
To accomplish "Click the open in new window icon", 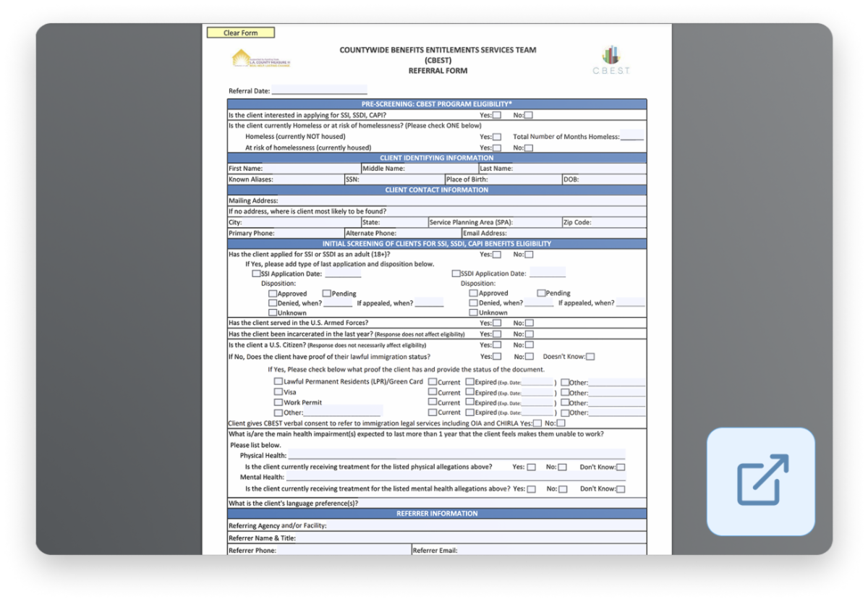I will click(x=761, y=481).
